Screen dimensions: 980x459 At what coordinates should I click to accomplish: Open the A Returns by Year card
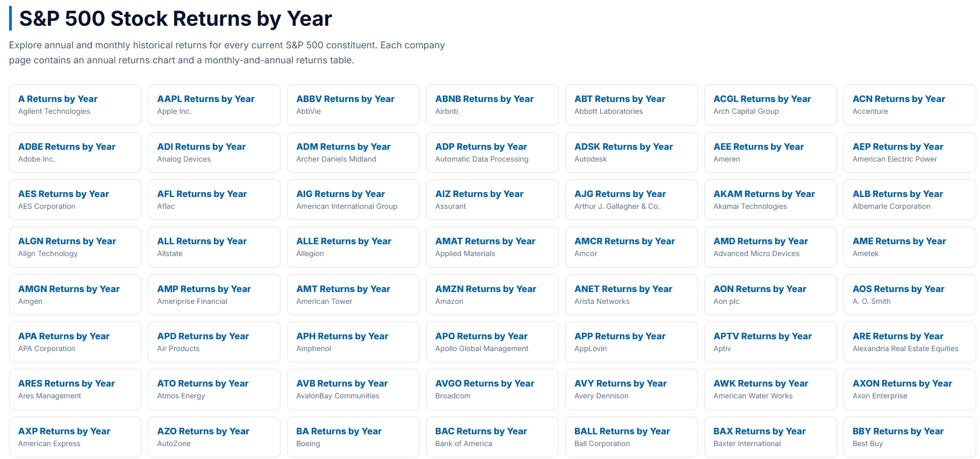[75, 105]
